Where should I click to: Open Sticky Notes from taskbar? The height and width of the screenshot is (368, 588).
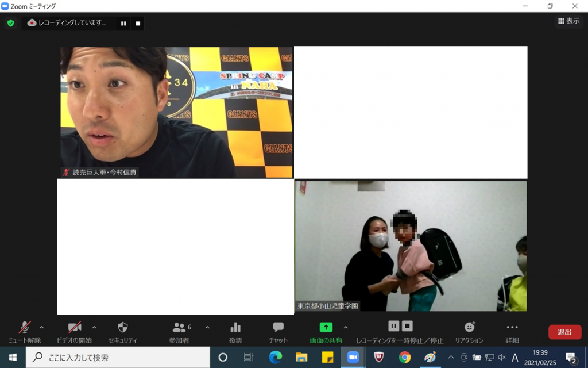point(327,358)
